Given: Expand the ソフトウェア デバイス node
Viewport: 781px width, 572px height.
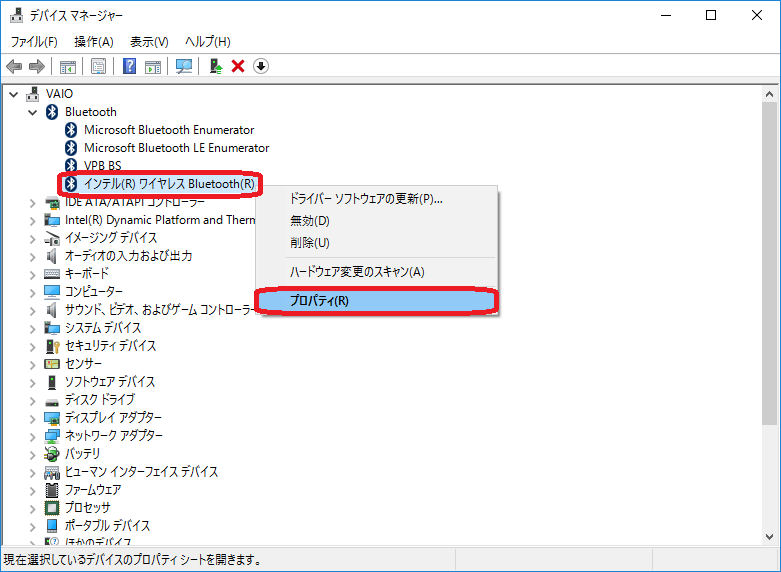Looking at the screenshot, I should (x=32, y=383).
